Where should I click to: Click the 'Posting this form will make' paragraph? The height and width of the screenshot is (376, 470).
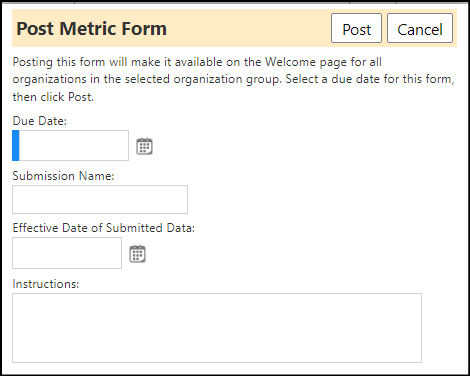click(x=233, y=79)
